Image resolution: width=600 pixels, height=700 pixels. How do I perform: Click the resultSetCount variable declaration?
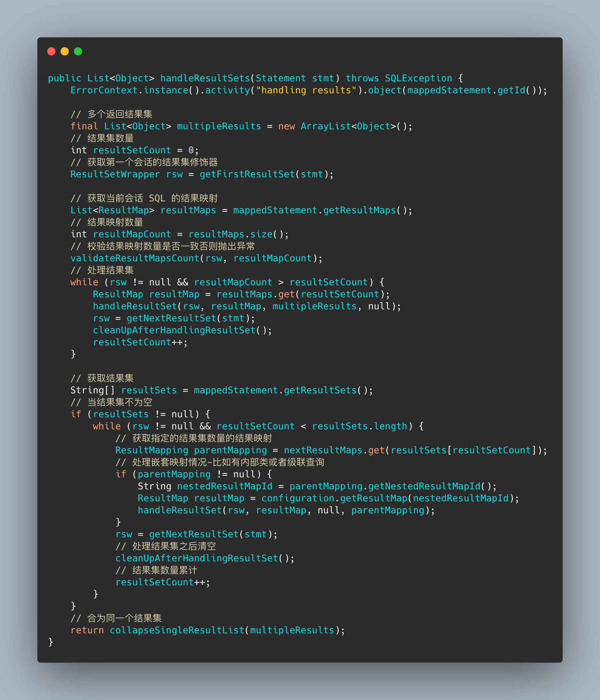point(132,150)
